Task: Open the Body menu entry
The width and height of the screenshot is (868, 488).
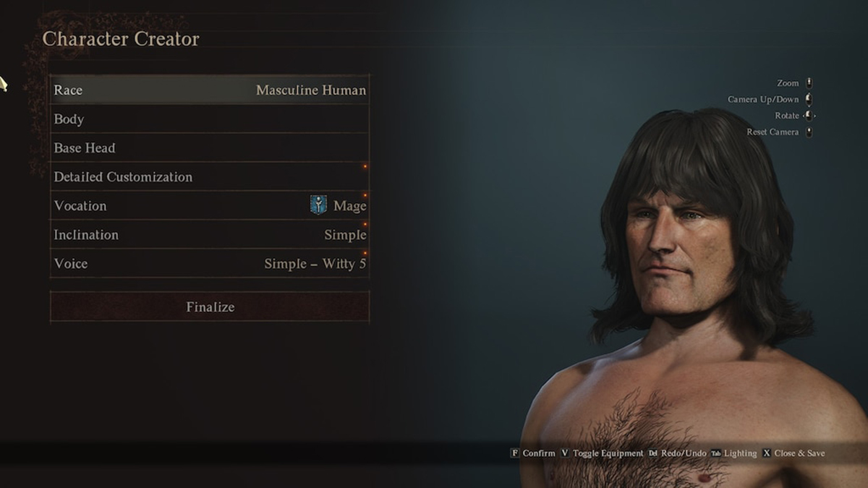Action: point(210,119)
